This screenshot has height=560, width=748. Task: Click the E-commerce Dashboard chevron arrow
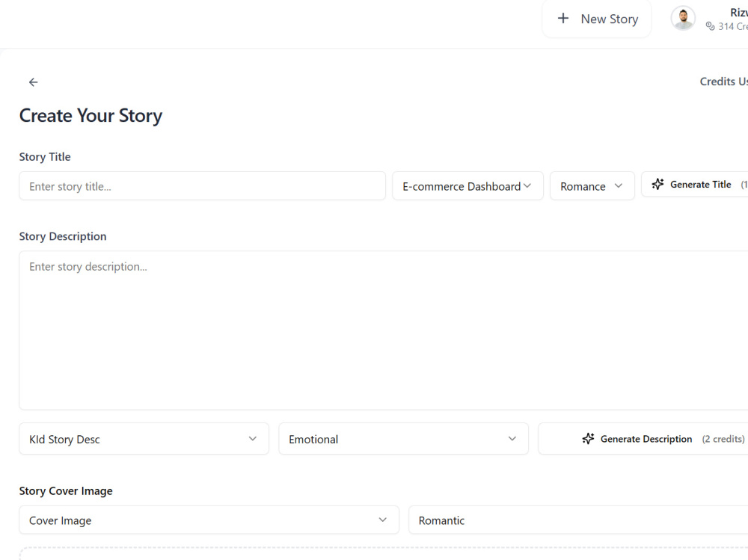[x=527, y=185]
